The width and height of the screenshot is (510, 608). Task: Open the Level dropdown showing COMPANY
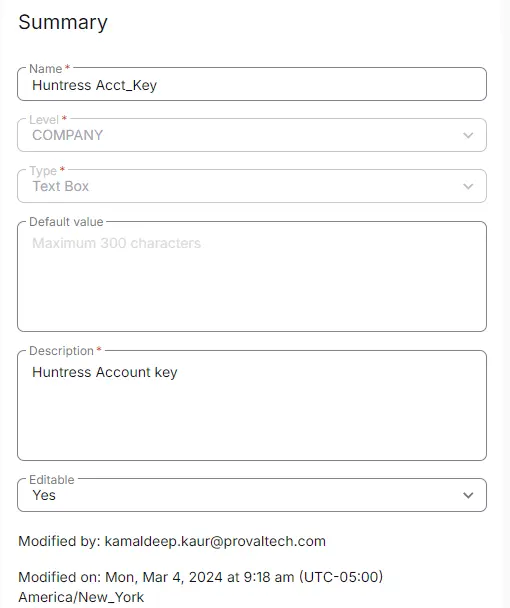252,135
